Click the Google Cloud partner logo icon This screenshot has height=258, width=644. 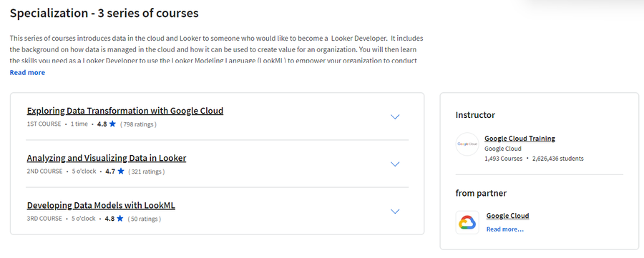[467, 222]
